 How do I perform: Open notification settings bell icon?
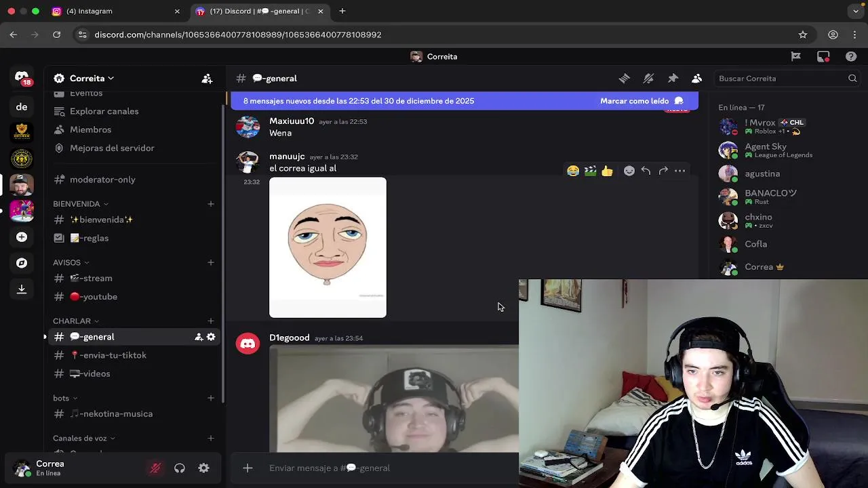(x=648, y=79)
